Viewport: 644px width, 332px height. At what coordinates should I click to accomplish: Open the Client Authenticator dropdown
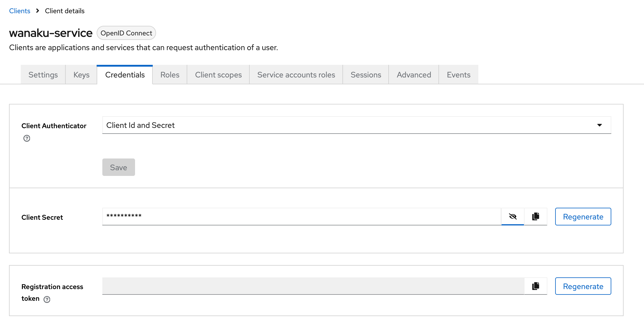[x=599, y=125]
